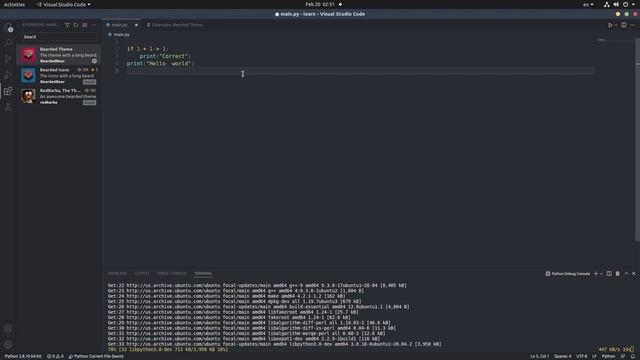Open editor more actions menu
Viewport: 640px width, 360px height.
click(632, 25)
